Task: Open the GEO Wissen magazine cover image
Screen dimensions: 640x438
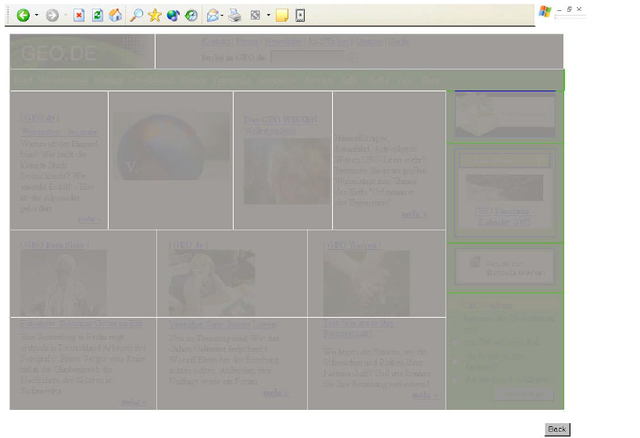Action: coord(287,171)
